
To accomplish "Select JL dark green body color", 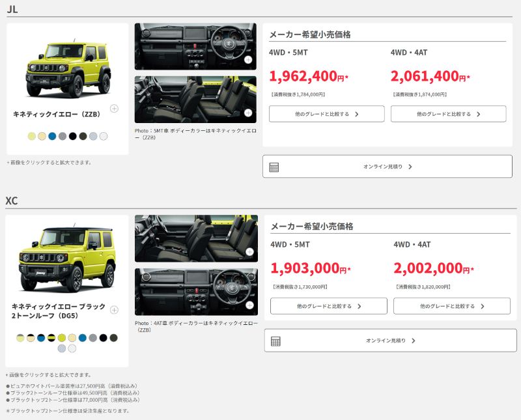I will [x=83, y=136].
